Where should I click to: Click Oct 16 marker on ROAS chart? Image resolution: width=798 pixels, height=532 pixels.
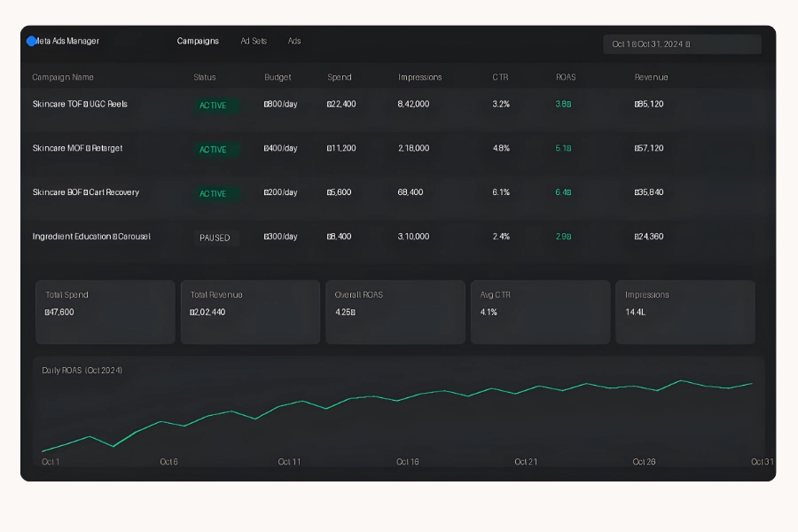pyautogui.click(x=408, y=462)
